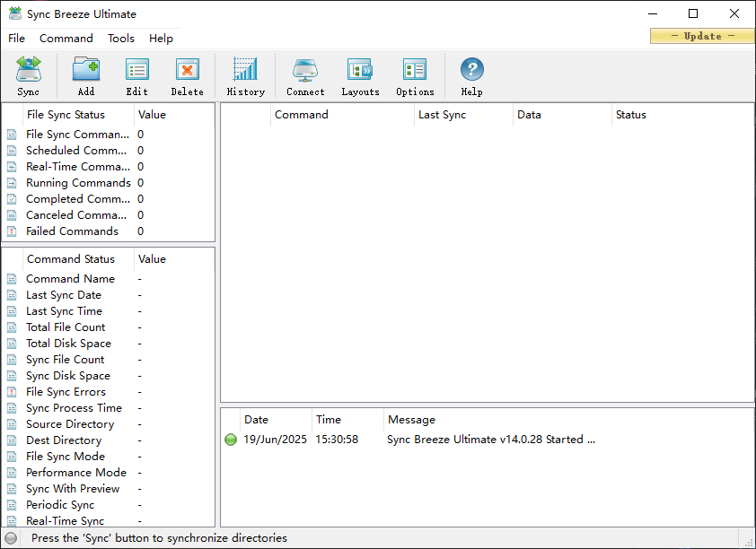This screenshot has width=756, height=549.
Task: Click the green status icon in log
Action: 231,440
